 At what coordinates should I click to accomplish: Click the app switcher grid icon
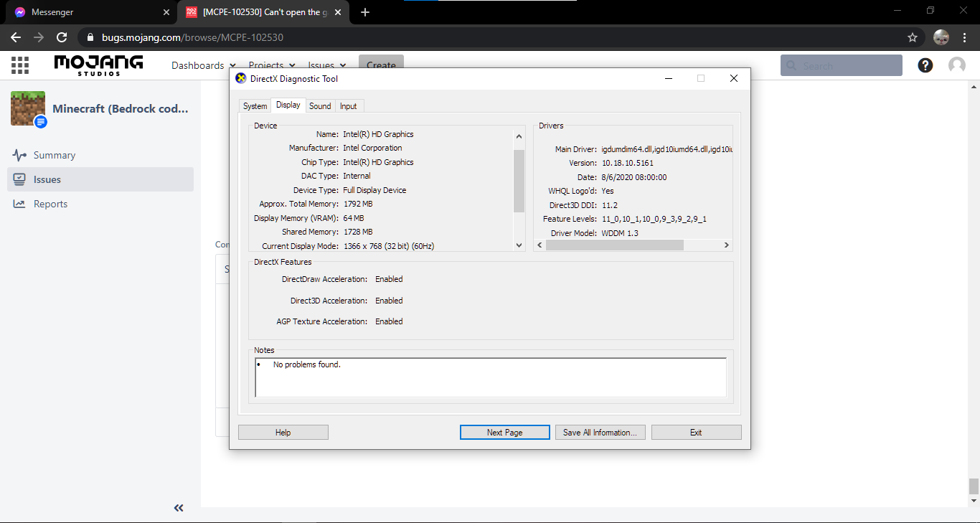(20, 65)
